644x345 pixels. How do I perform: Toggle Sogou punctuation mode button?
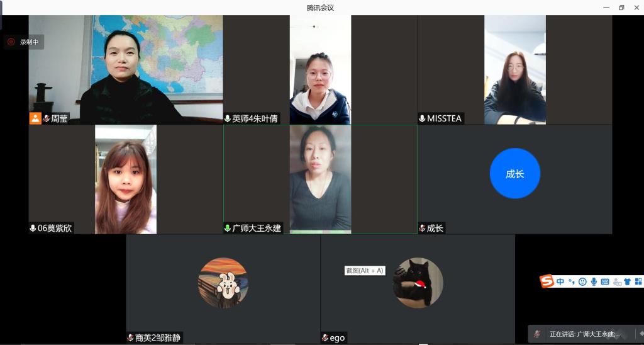(571, 282)
